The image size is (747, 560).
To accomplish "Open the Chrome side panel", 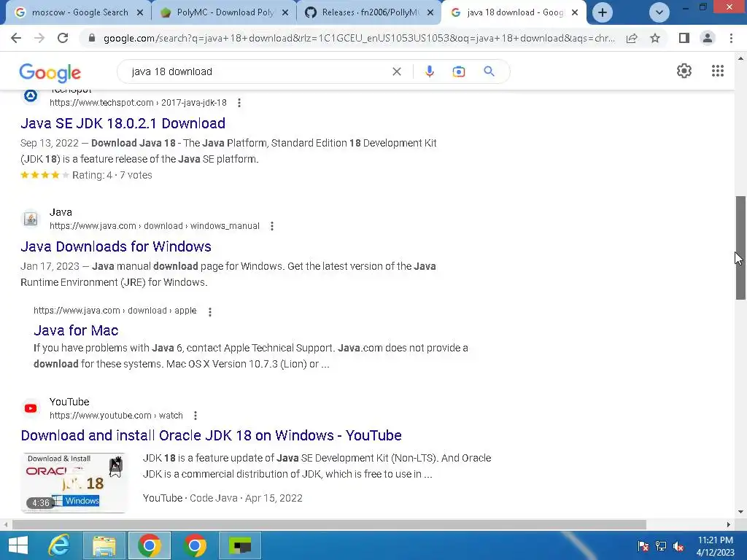I will [x=684, y=38].
